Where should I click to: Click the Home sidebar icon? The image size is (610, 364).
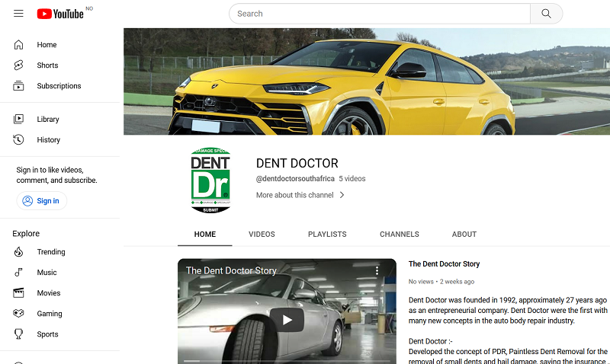point(18,45)
